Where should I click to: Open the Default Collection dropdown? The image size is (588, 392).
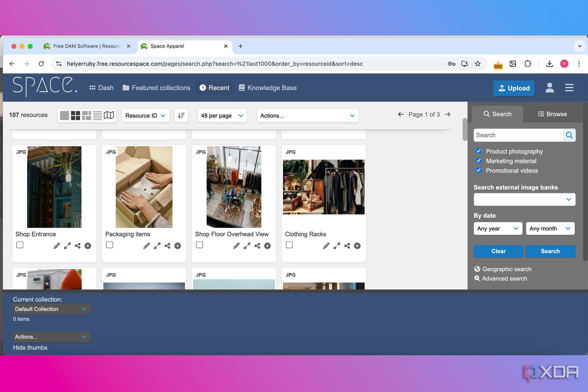coord(52,309)
